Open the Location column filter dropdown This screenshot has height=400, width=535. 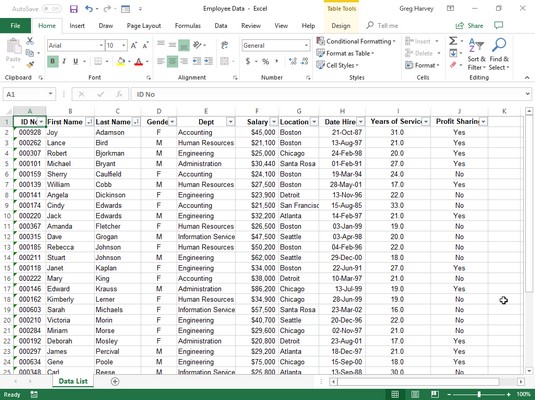(x=314, y=122)
